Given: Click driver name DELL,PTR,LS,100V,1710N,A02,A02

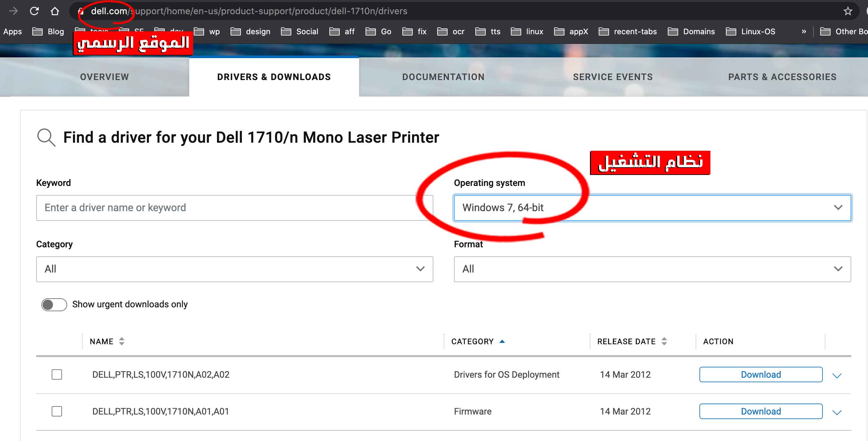Looking at the screenshot, I should (161, 374).
